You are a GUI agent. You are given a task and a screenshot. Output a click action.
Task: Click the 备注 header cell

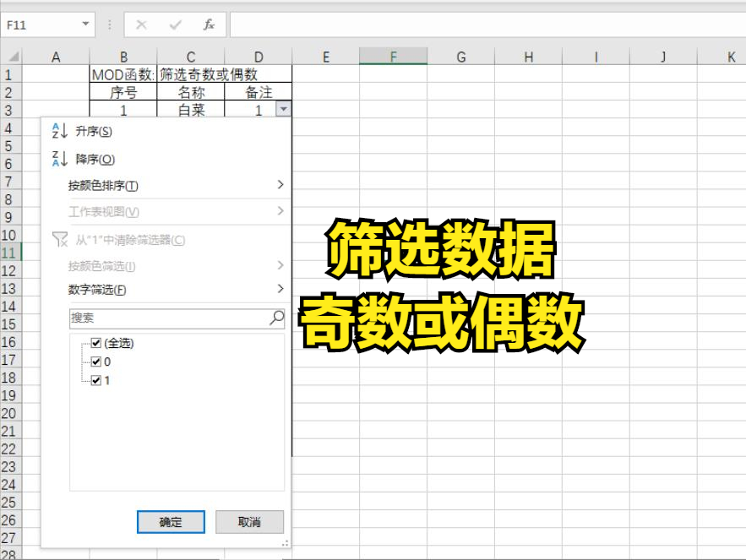tap(259, 92)
